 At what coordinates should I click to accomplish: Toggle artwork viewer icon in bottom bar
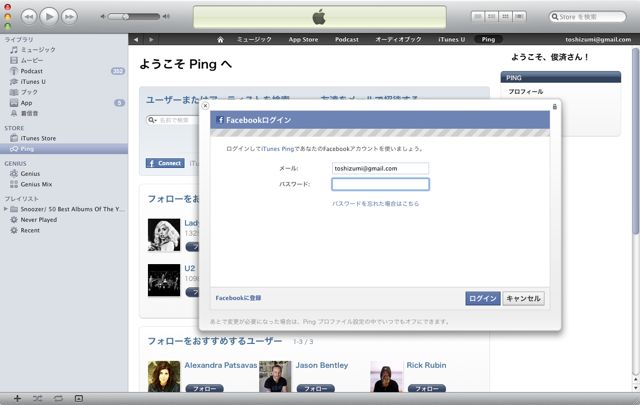click(x=79, y=398)
